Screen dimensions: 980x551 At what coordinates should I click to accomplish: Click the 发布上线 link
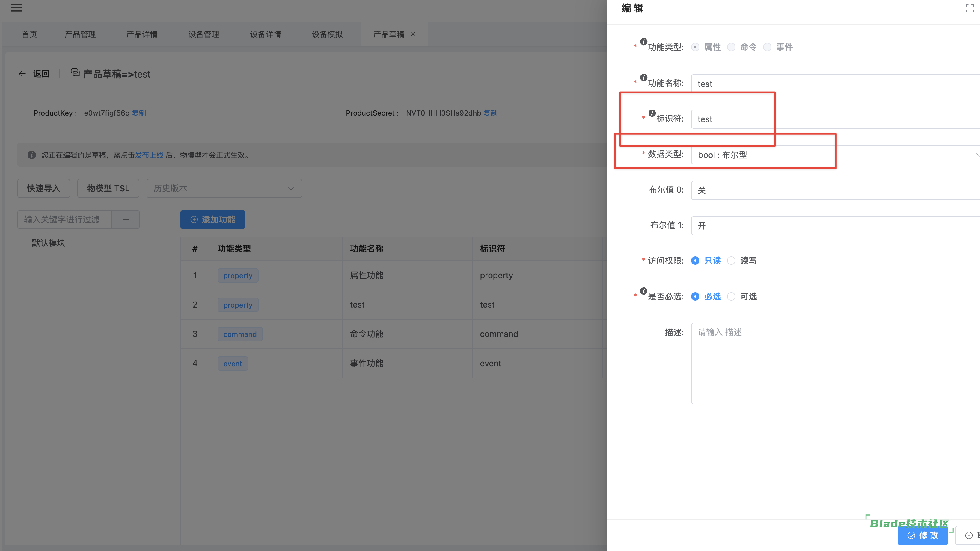(x=149, y=155)
